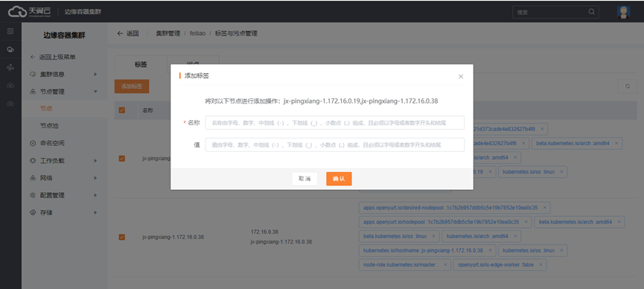Remove node-role.kubernetes.io/master label
Screen dimensions: 644x289
pyautogui.click(x=445, y=264)
